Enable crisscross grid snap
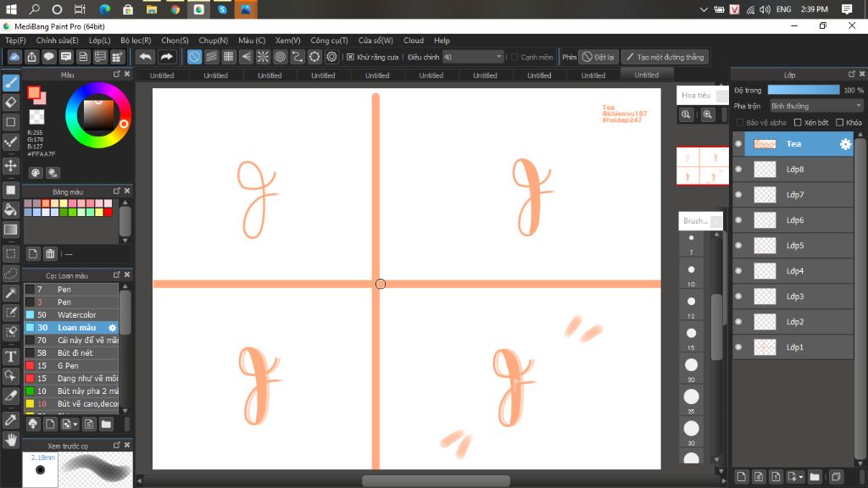The image size is (868, 488). click(229, 57)
